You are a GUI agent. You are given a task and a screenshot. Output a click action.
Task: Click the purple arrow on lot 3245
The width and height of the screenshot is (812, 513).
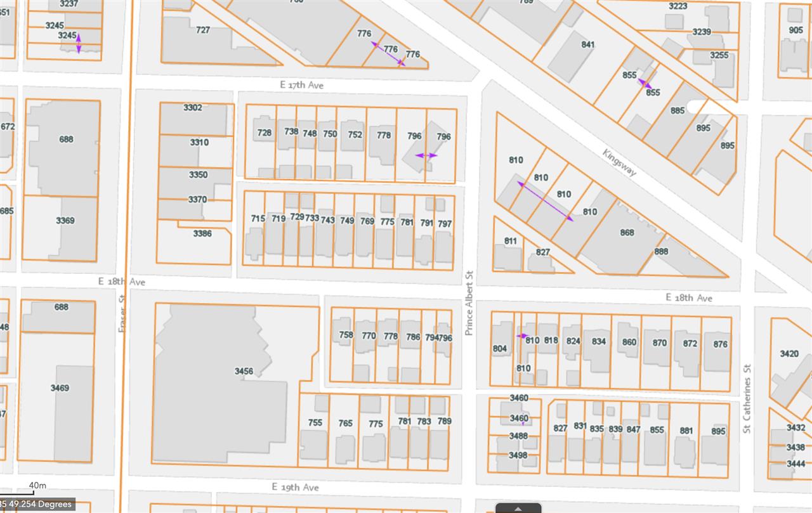[79, 44]
